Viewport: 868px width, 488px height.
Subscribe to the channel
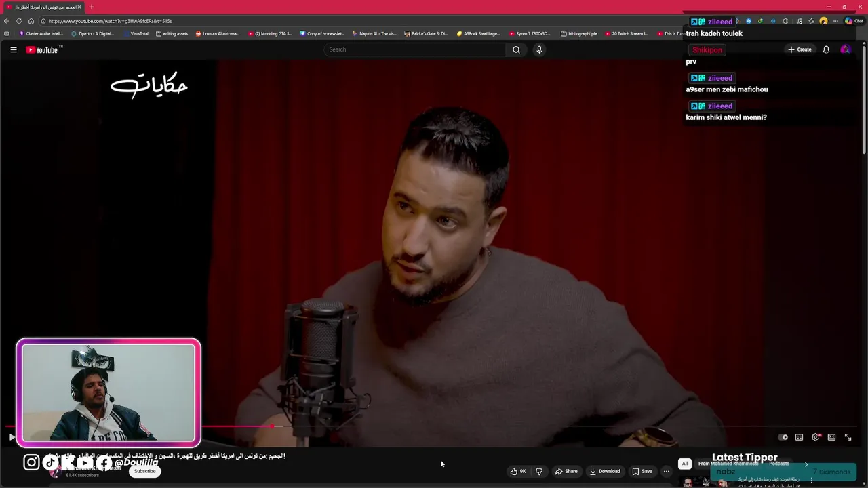point(144,471)
